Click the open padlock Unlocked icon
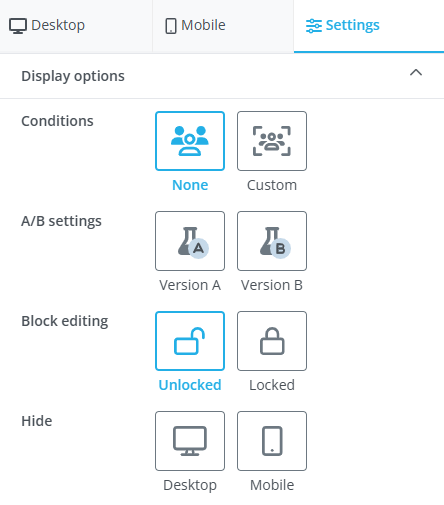This screenshot has height=505, width=444. [x=190, y=341]
